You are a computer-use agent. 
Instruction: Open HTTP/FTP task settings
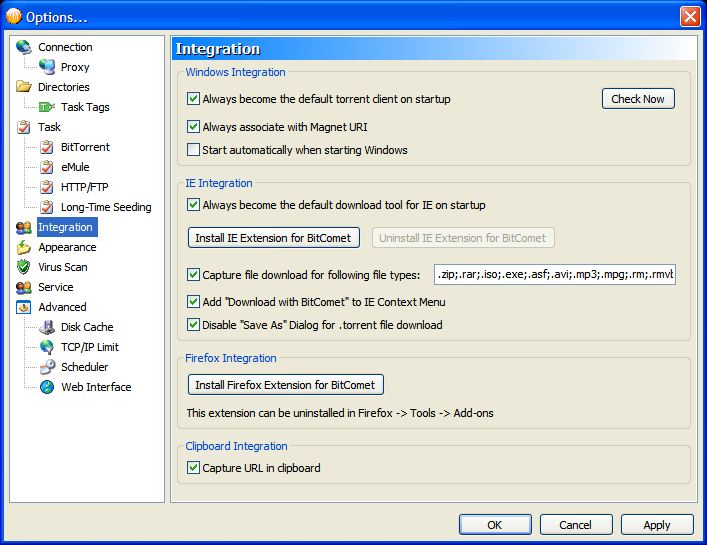[84, 187]
